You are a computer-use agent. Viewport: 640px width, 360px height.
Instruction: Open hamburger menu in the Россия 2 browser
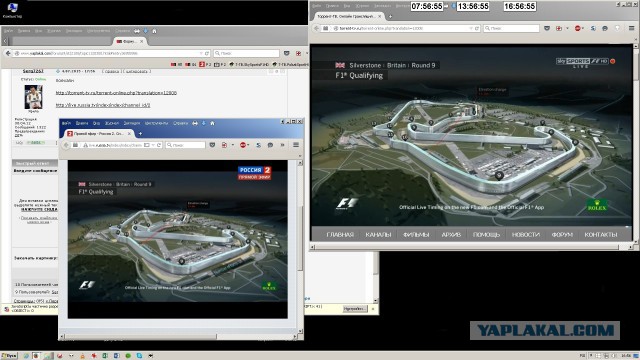(x=296, y=145)
